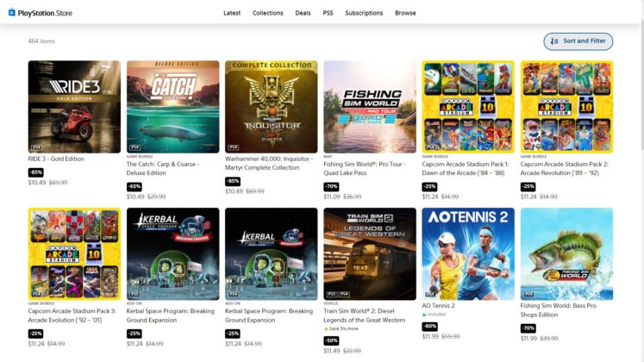Click the PS4 platform tag on RIDE 3 cover

pos(37,147)
